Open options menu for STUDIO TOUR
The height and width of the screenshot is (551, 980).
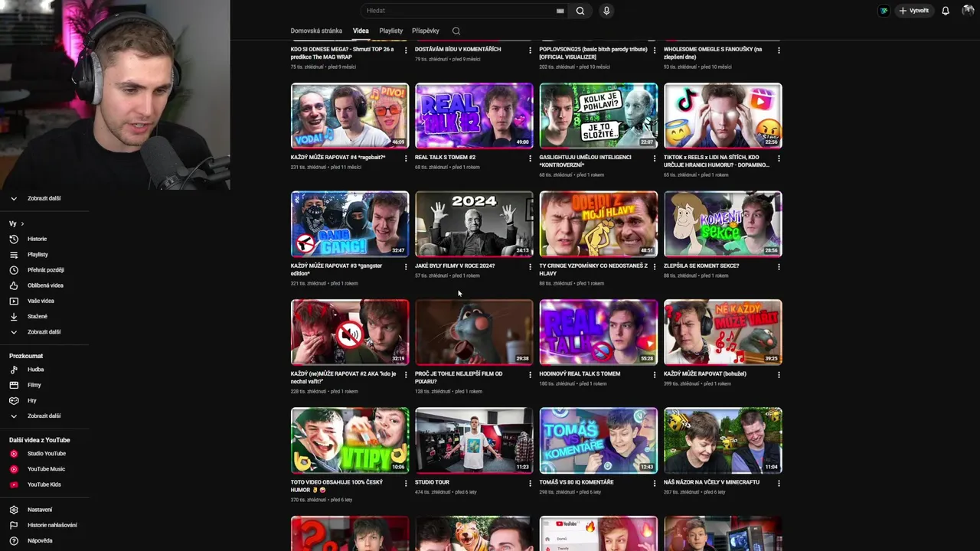530,484
